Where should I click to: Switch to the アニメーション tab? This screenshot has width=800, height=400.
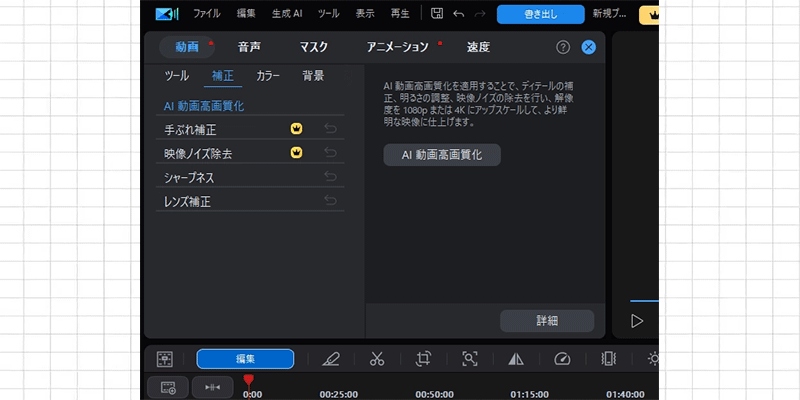(x=397, y=47)
